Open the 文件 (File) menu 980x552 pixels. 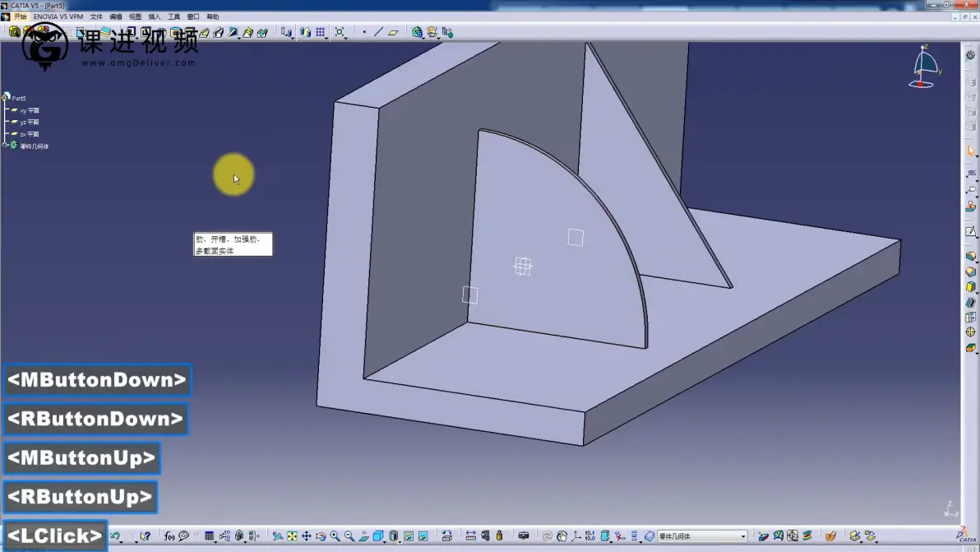96,17
